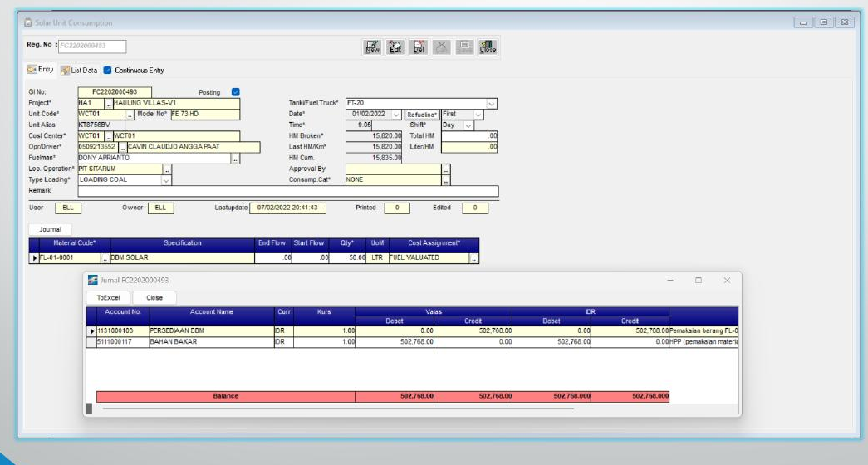Expand the Type Loading dropdown
The image size is (868, 465).
click(165, 180)
